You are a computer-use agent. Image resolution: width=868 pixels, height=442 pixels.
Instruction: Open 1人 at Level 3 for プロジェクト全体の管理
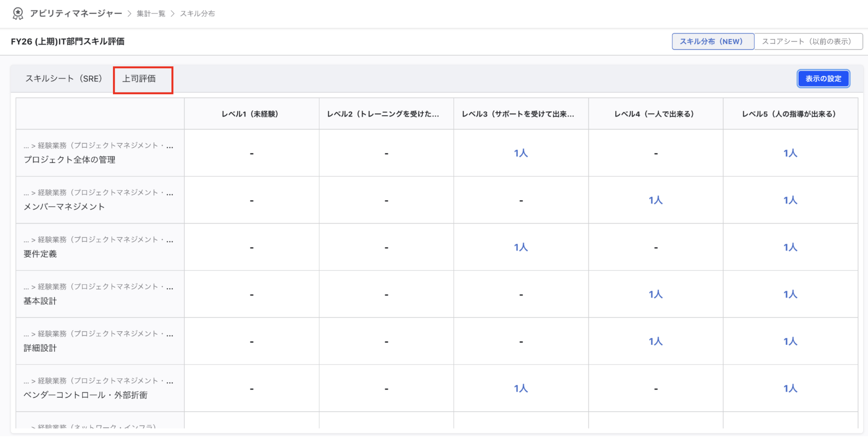pyautogui.click(x=521, y=153)
